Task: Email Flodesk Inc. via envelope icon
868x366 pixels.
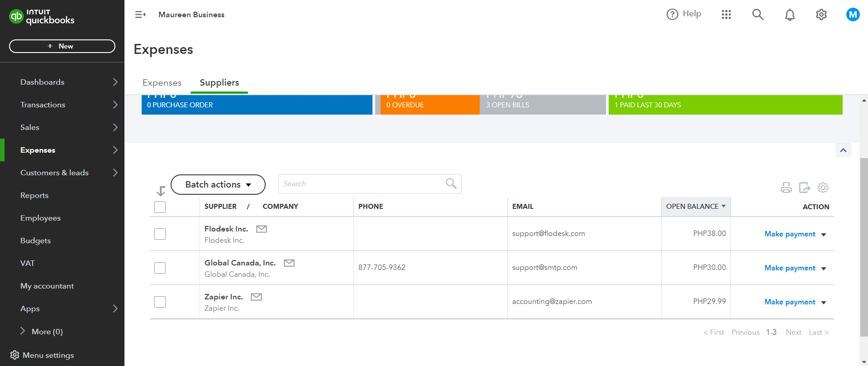Action: click(x=262, y=229)
